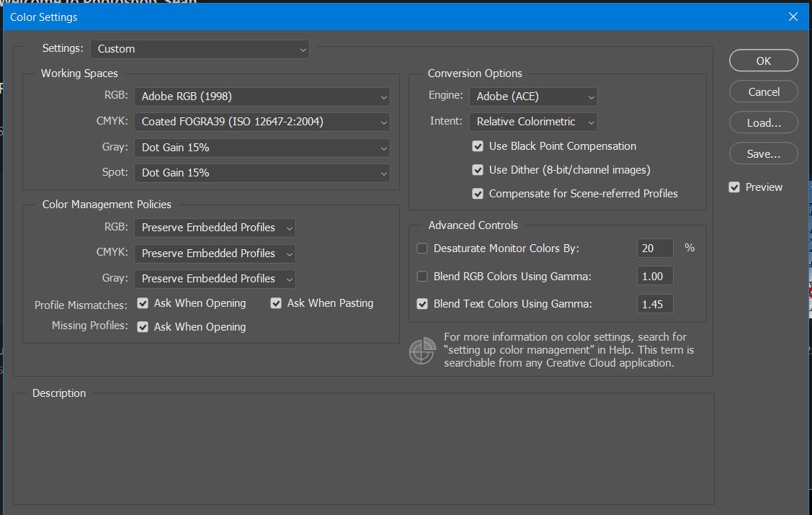Disable Use Black Point Compensation
The width and height of the screenshot is (812, 515).
(478, 145)
